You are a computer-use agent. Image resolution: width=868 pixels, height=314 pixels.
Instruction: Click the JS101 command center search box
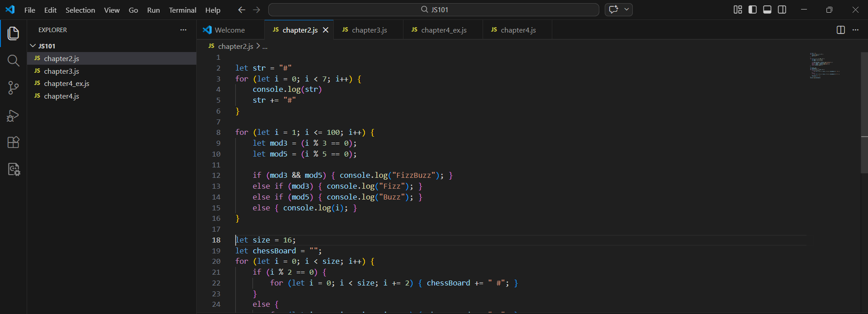tap(434, 10)
